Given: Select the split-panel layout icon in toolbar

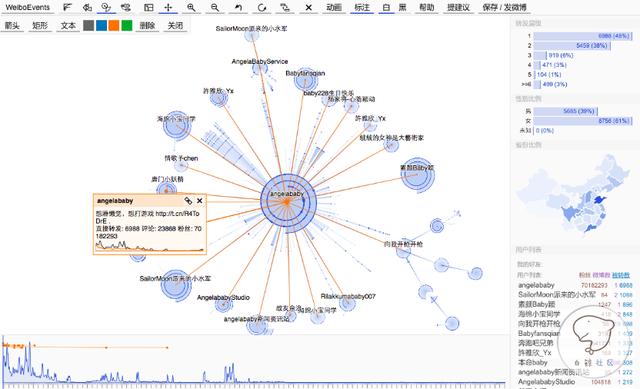Looking at the screenshot, I should pos(149,7).
